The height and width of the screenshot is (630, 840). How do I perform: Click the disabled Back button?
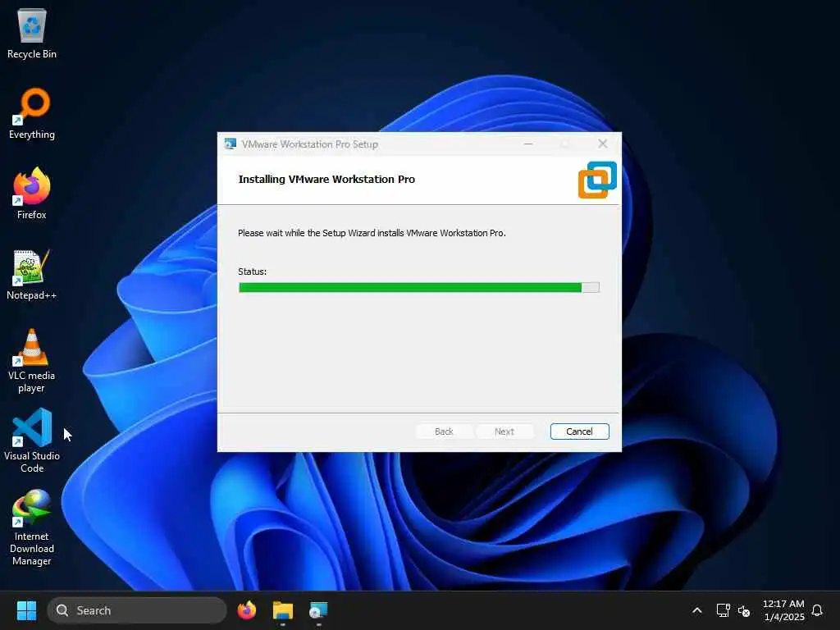tap(444, 431)
